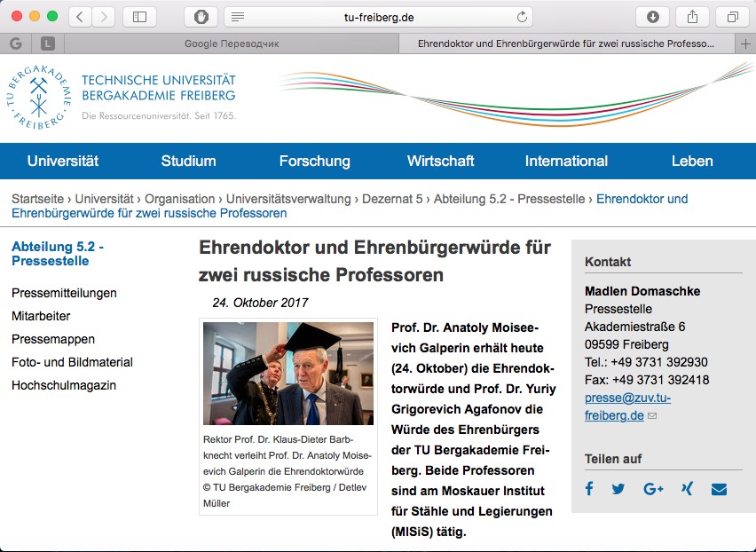Click the article headline Ehrendoktor und Ehrenbürgerwürde
This screenshot has width=756, height=552.
[x=374, y=261]
